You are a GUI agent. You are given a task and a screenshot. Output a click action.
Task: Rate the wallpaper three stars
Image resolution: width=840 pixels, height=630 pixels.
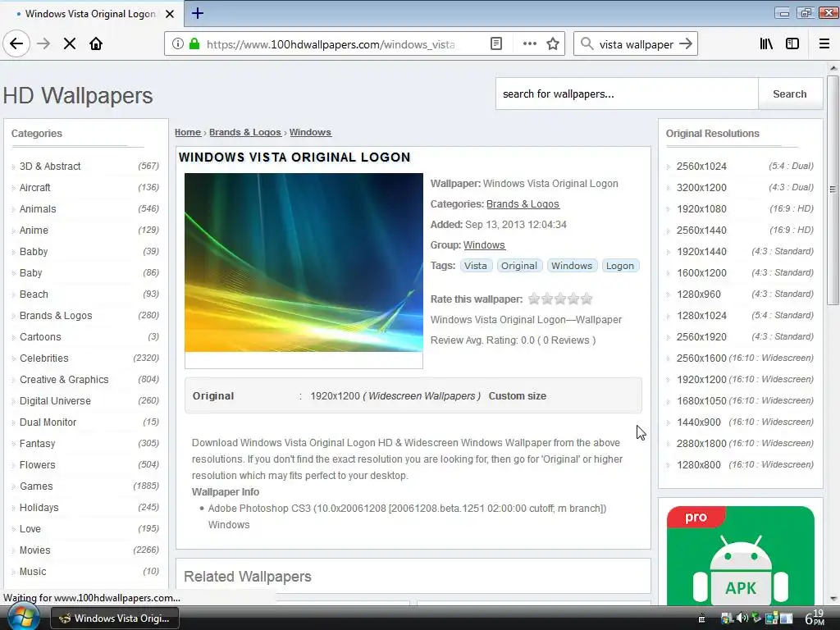(x=559, y=299)
